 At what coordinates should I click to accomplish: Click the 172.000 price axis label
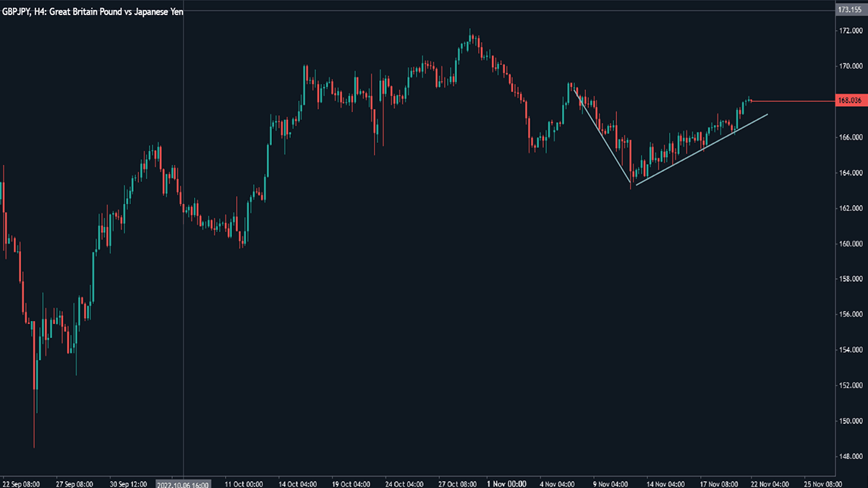(850, 31)
